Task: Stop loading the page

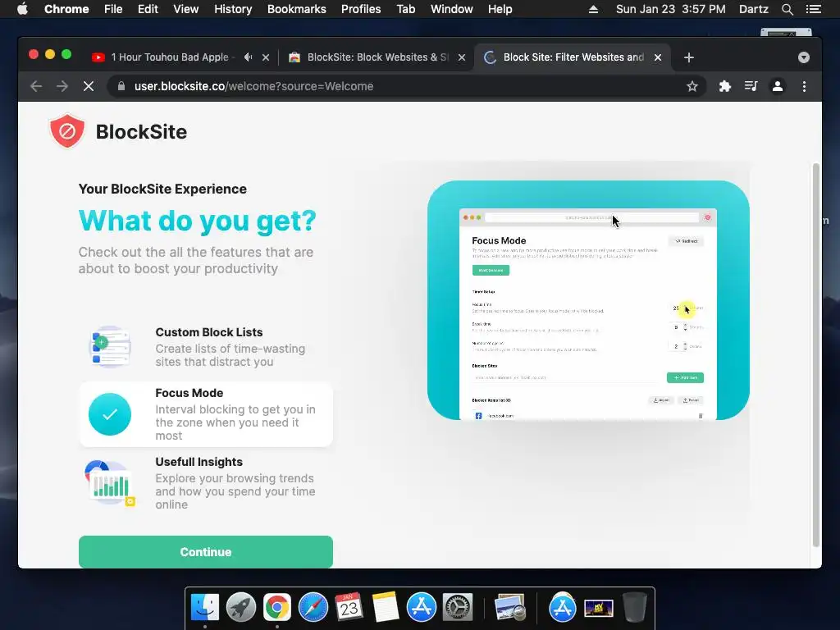Action: coord(89,86)
